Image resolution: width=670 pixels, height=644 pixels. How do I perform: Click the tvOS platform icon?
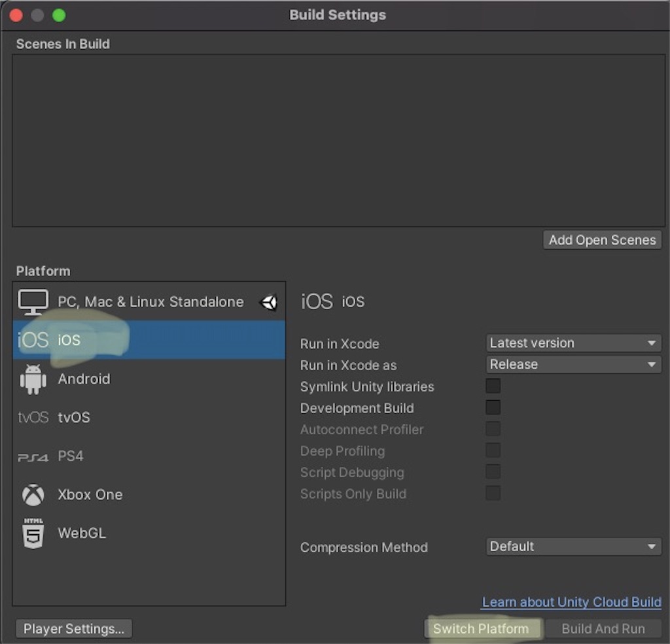coord(33,417)
